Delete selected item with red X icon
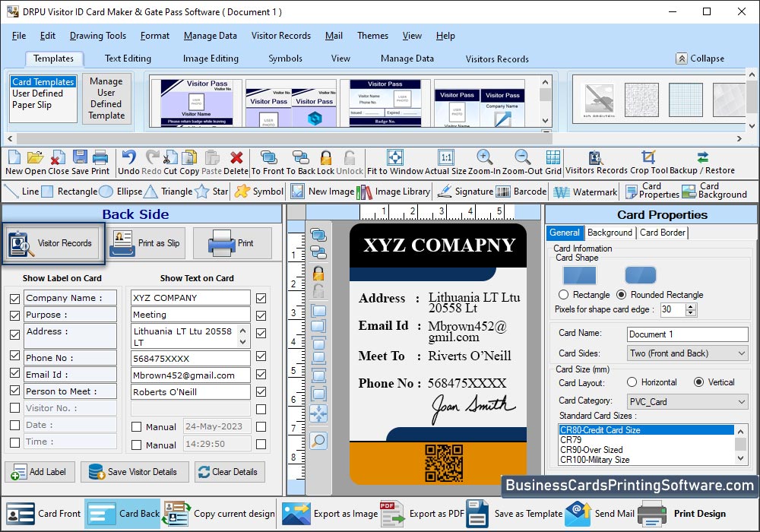 coord(236,163)
